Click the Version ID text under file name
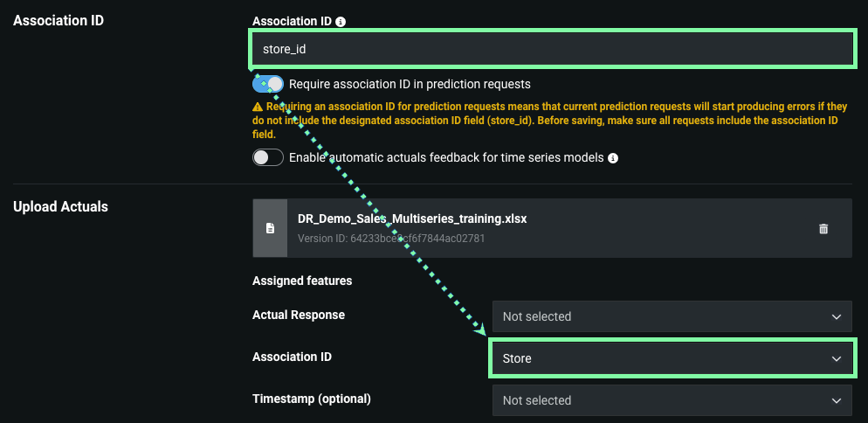The image size is (868, 423). tap(391, 238)
